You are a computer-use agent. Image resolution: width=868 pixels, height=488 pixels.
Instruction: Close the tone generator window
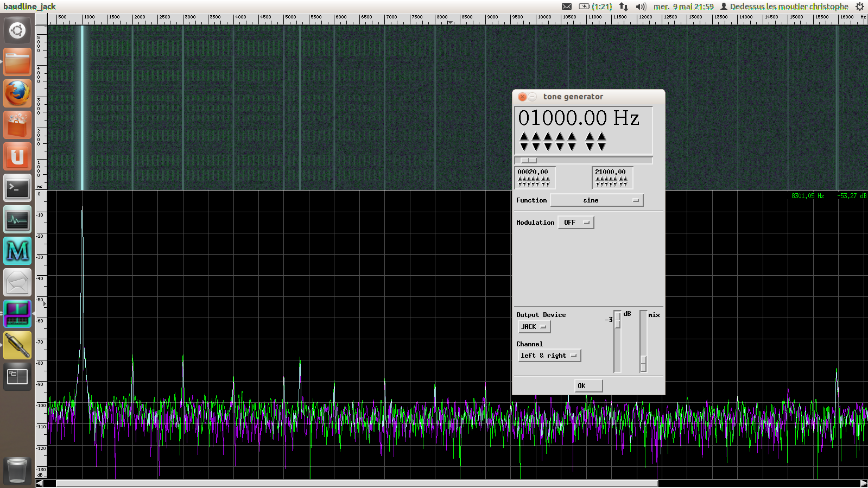click(522, 97)
